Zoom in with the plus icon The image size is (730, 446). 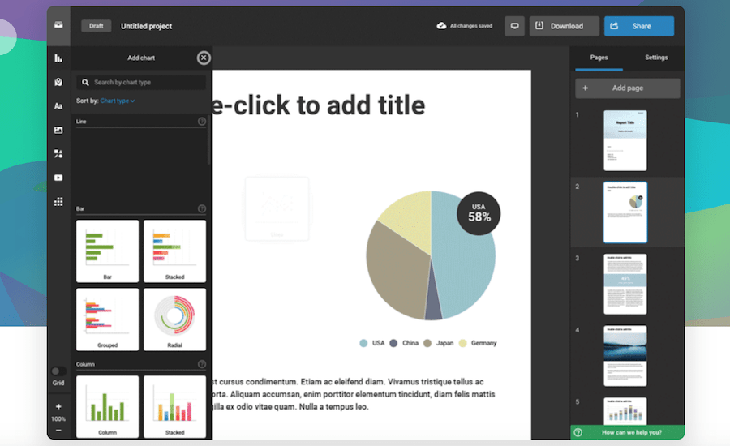click(58, 406)
